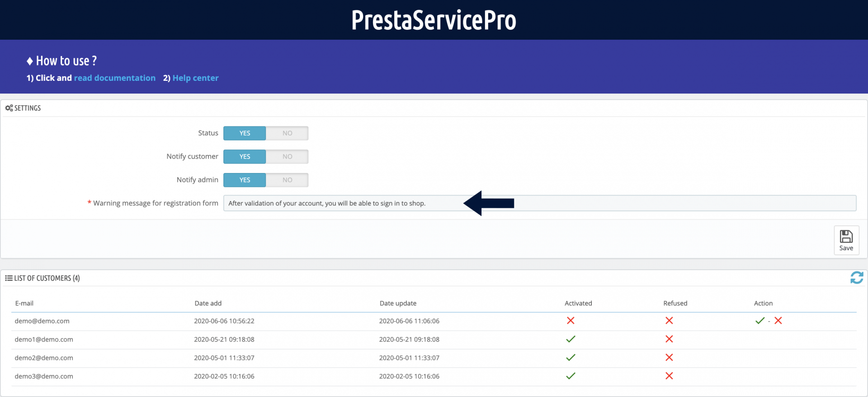Click the Status label
868x397 pixels.
208,133
